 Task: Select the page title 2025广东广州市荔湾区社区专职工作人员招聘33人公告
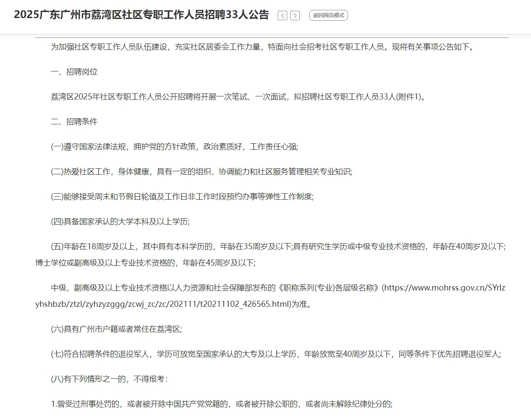[x=141, y=15]
